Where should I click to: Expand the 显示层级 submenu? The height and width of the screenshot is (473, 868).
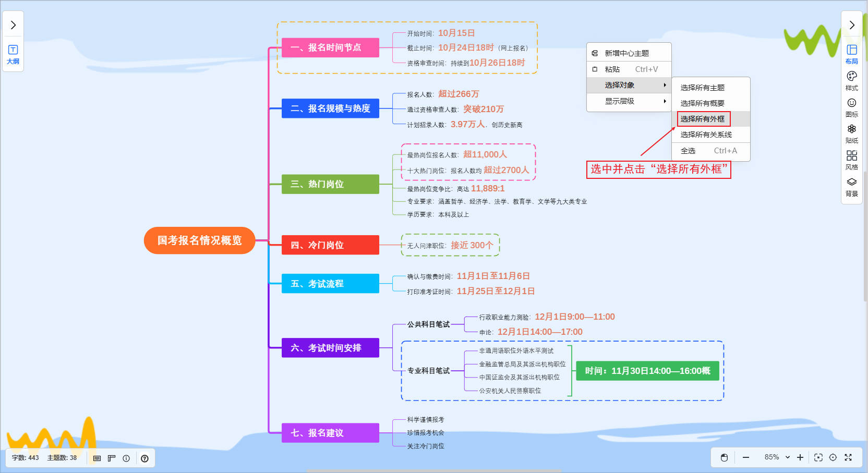(629, 101)
